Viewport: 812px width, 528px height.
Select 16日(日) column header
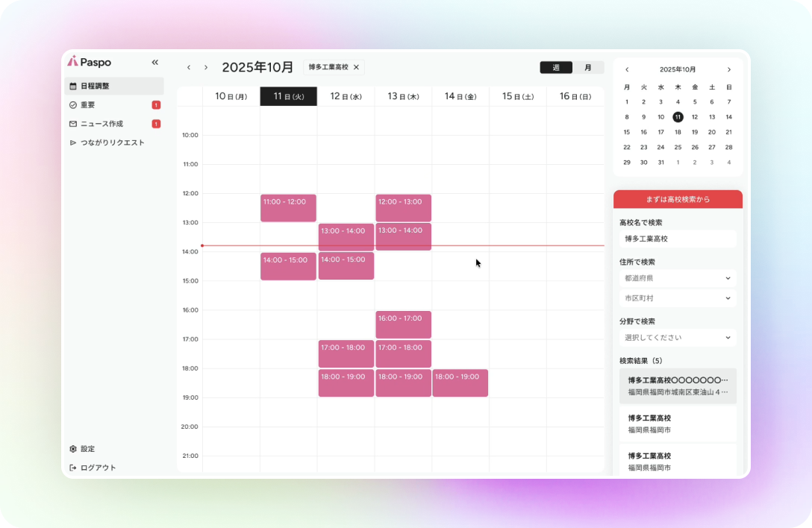[575, 96]
